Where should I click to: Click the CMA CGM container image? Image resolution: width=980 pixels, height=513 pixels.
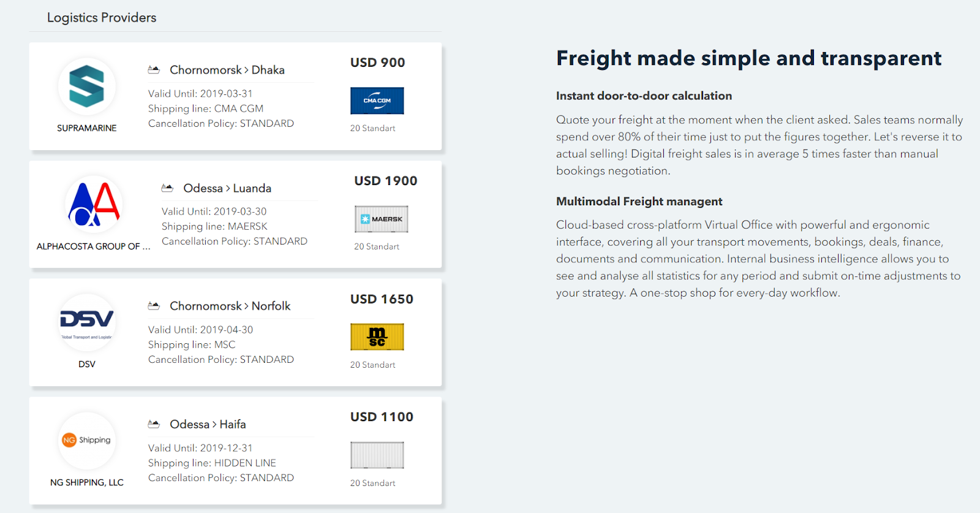(x=377, y=101)
